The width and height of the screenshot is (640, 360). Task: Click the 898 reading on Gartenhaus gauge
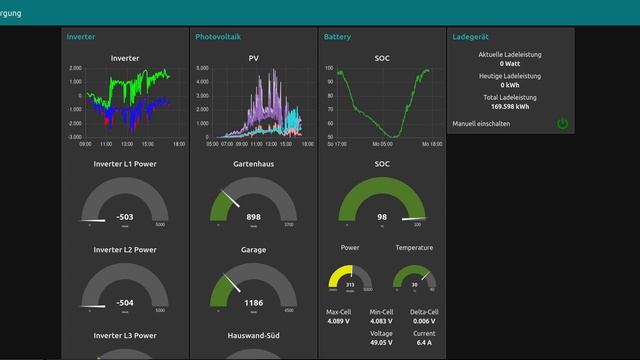coord(253,217)
